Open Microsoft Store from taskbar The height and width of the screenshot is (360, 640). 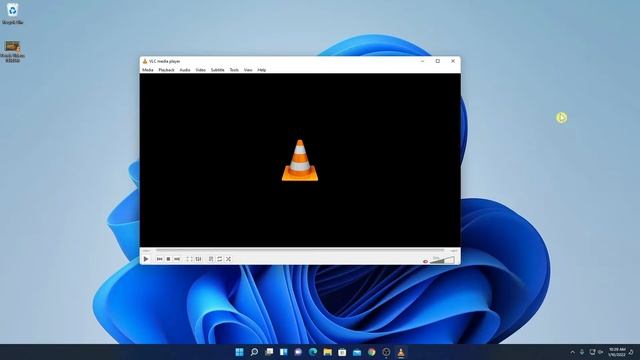[342, 352]
